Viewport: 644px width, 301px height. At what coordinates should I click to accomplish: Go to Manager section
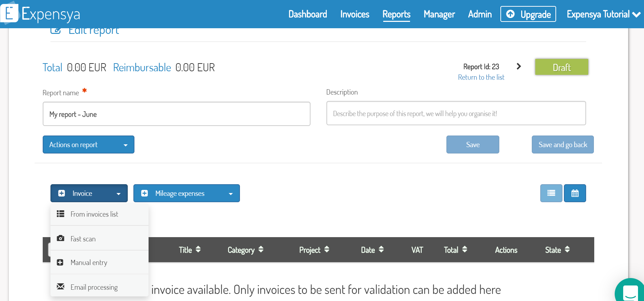(x=439, y=14)
